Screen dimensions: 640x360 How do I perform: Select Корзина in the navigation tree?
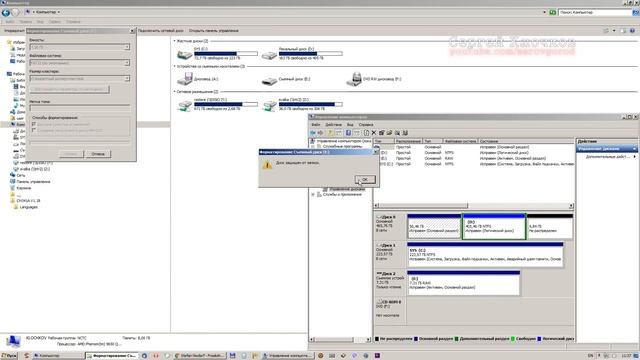(x=23, y=188)
